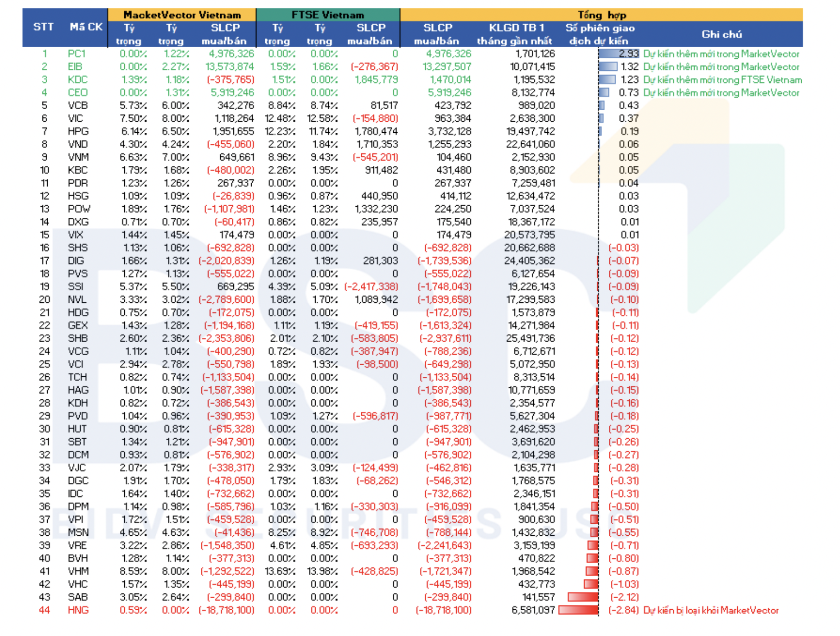
Task: Select ticker cell 'SHB'
Action: point(78,338)
